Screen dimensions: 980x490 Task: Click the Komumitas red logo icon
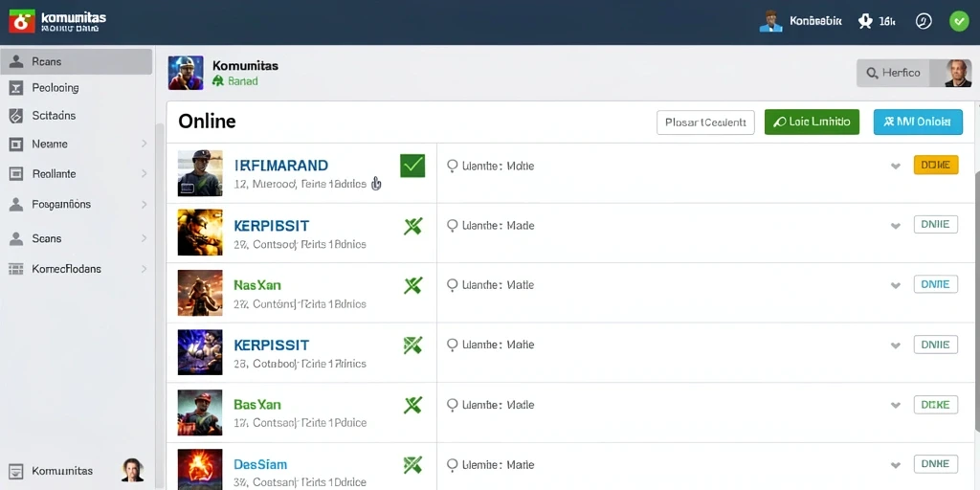point(21,21)
